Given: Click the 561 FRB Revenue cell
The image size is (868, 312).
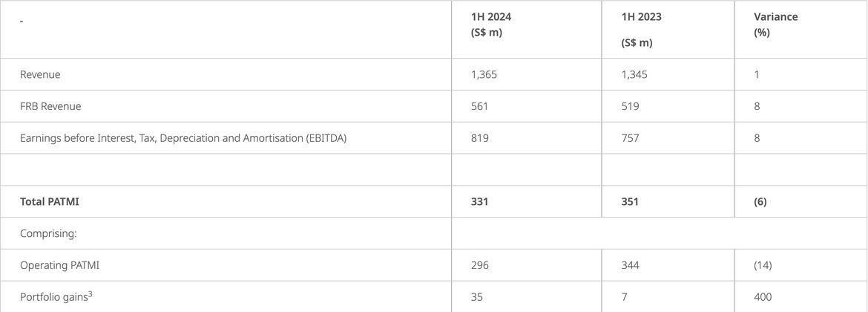Looking at the screenshot, I should [479, 106].
